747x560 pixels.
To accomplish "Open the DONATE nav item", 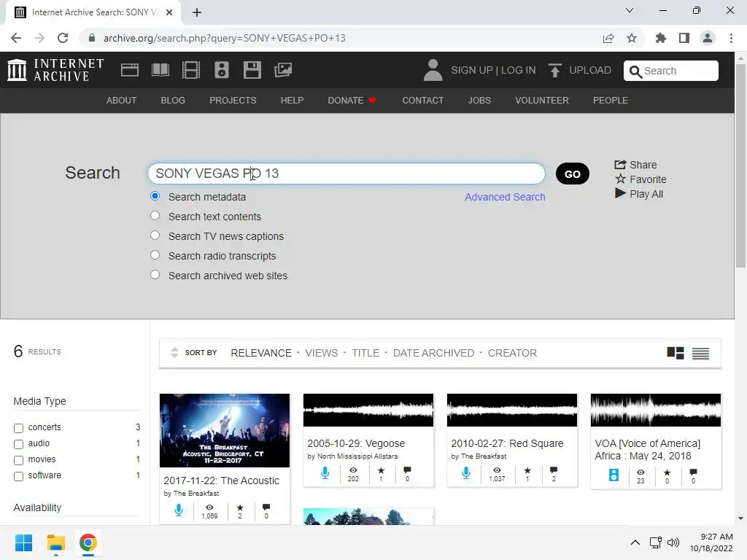I will click(352, 101).
